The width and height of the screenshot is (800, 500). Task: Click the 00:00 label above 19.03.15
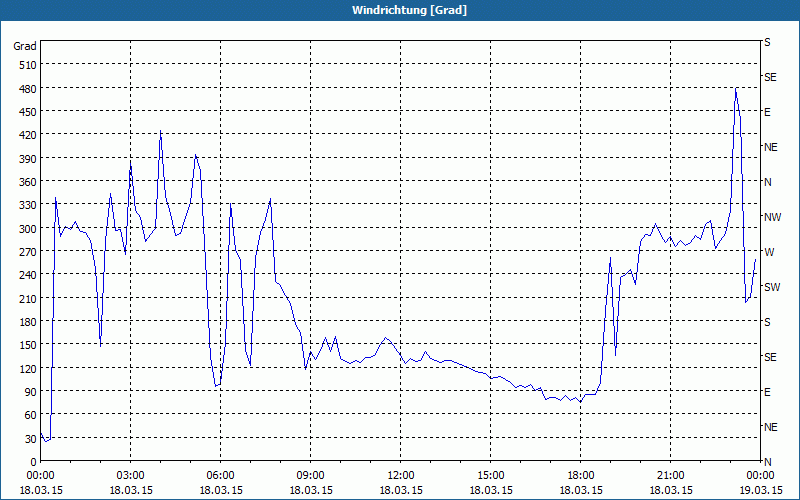760,476
